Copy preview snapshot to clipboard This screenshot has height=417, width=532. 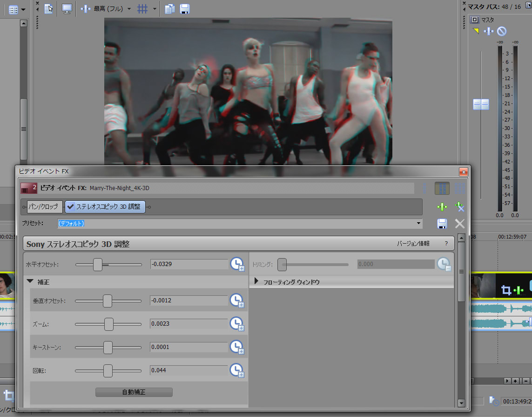click(x=169, y=9)
